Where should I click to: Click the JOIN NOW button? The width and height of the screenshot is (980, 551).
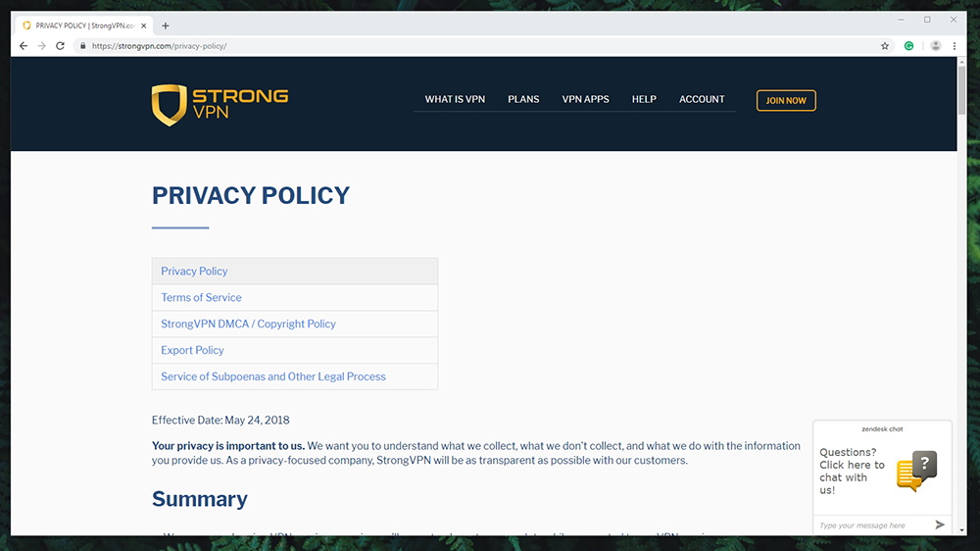[x=786, y=101]
